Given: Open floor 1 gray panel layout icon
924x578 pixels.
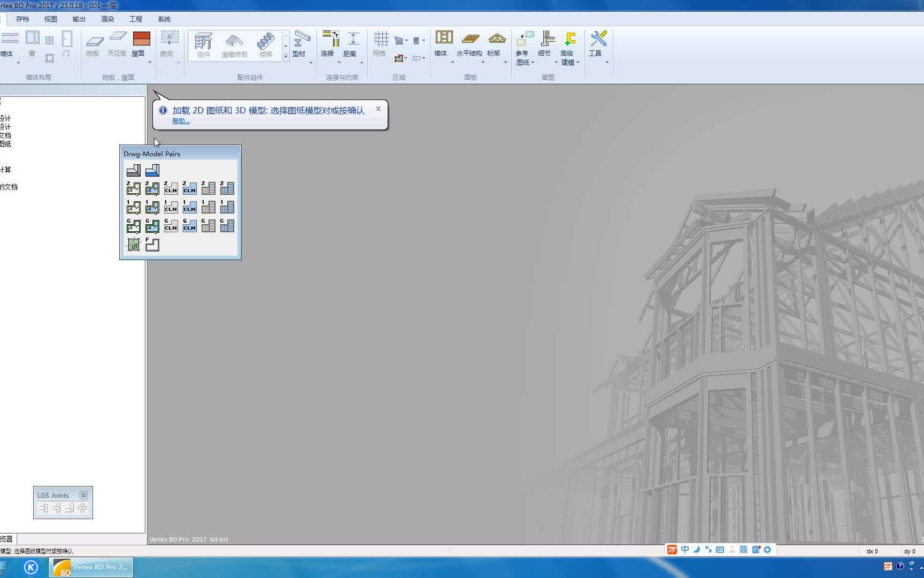Looking at the screenshot, I should click(x=209, y=207).
